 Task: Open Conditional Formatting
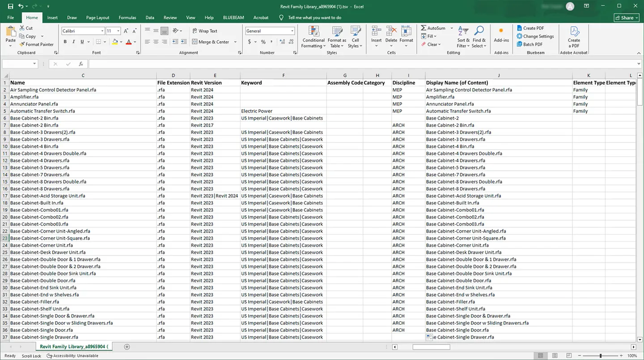[314, 37]
